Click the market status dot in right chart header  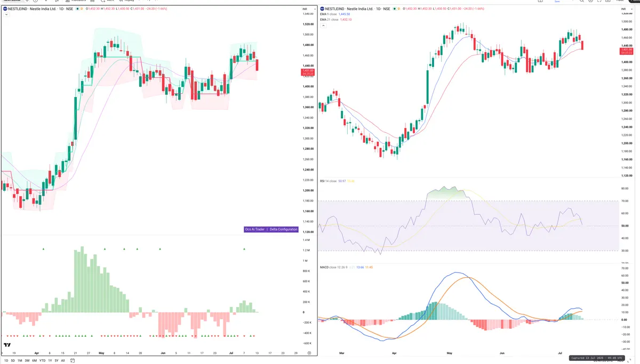point(394,9)
